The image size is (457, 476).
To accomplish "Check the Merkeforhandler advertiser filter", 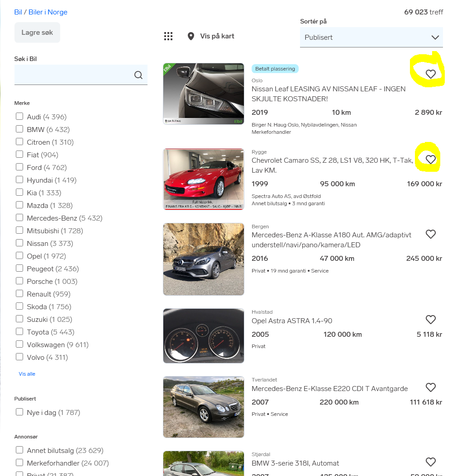I will click(19, 462).
